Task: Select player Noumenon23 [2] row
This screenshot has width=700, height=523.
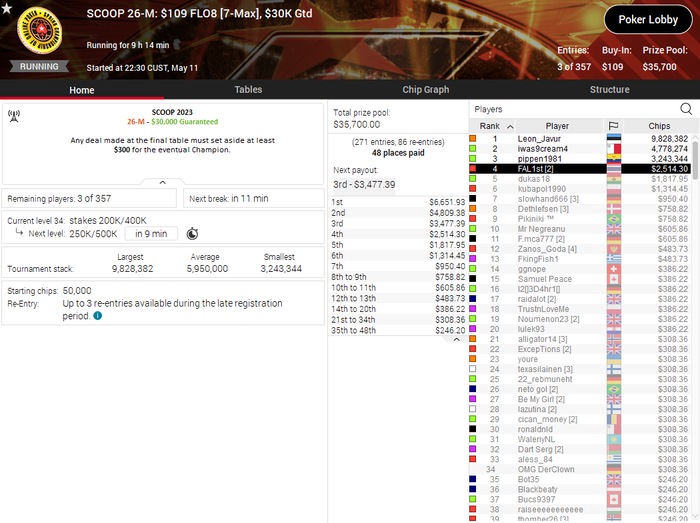Action: click(x=579, y=319)
